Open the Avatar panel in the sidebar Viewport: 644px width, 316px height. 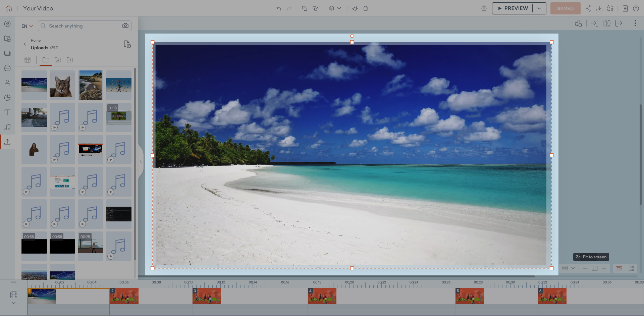point(7,83)
